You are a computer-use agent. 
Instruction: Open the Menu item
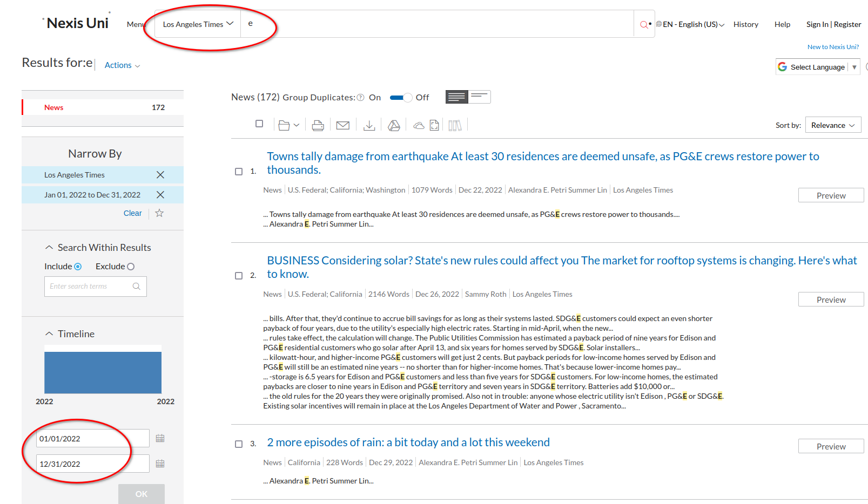point(136,24)
